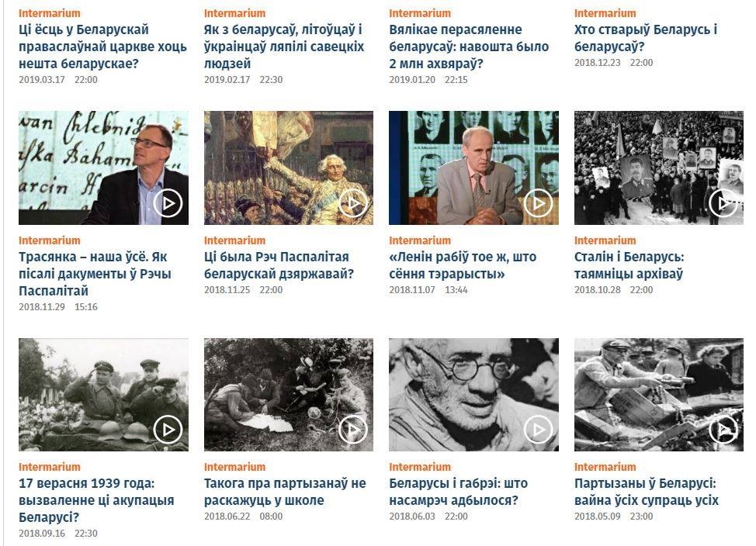Open thumbnail of bearded old man with round glasses
The image size is (756, 546).
click(x=473, y=395)
